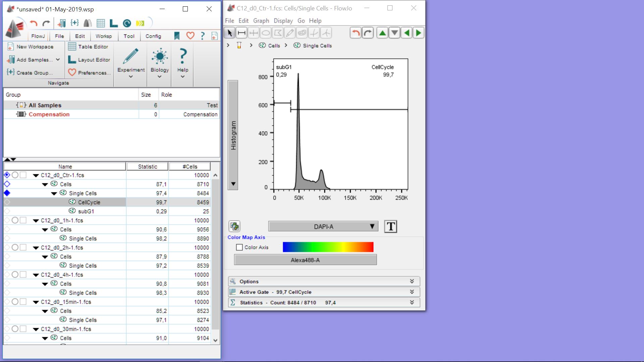Click the Experiment pencil icon
Screen dimensions: 644x362
coord(131,56)
